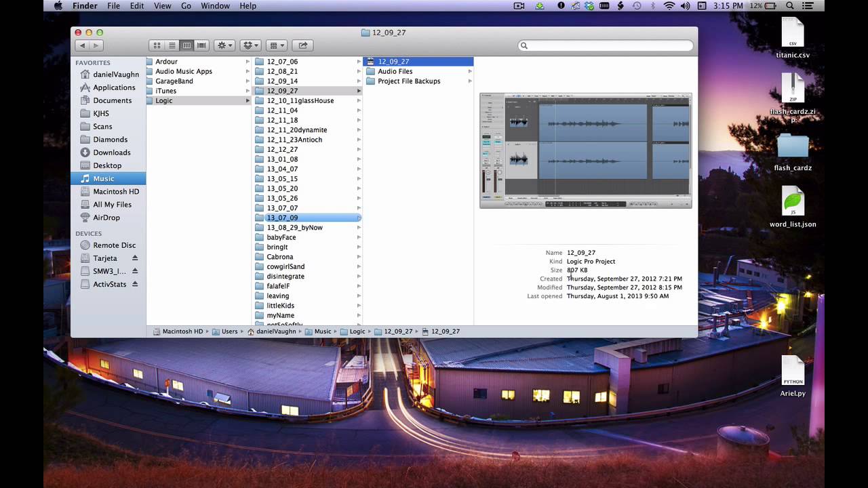
Task: Open Applications from the sidebar
Action: pyautogui.click(x=108, y=87)
